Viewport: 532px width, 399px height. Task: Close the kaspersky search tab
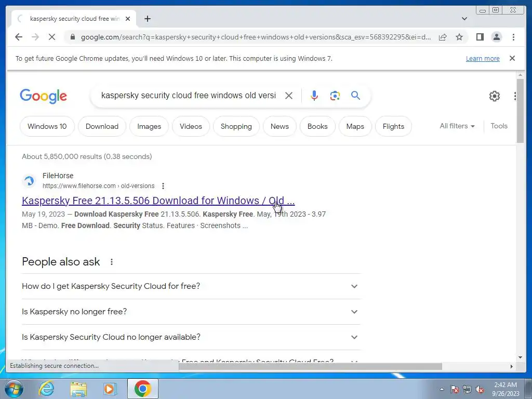[x=128, y=19]
